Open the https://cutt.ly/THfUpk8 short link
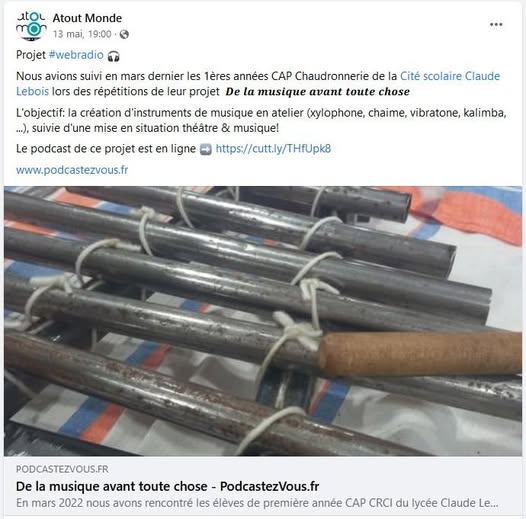The width and height of the screenshot is (526, 519). click(x=273, y=149)
